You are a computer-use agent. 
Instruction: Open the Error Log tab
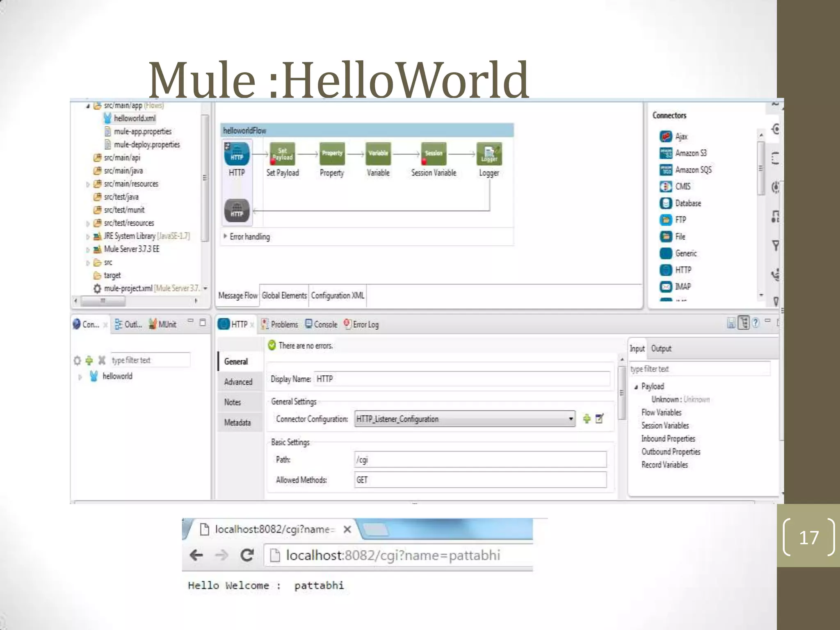click(361, 324)
